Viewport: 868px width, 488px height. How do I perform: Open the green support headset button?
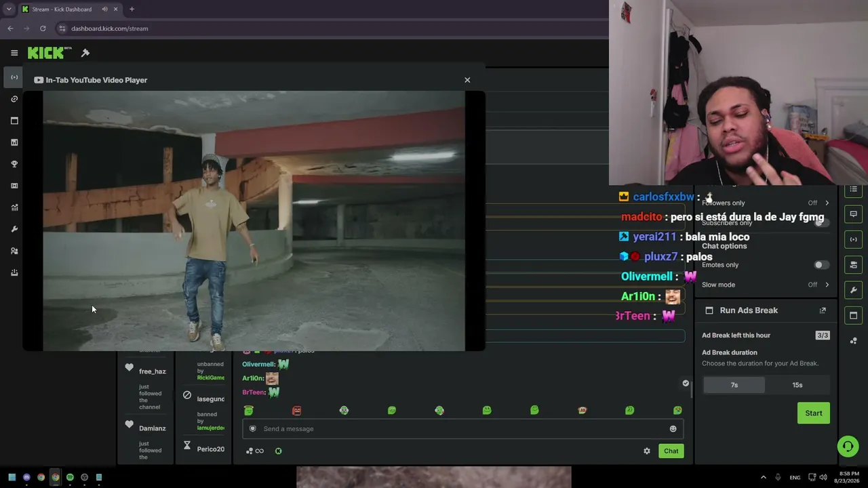coord(848,446)
